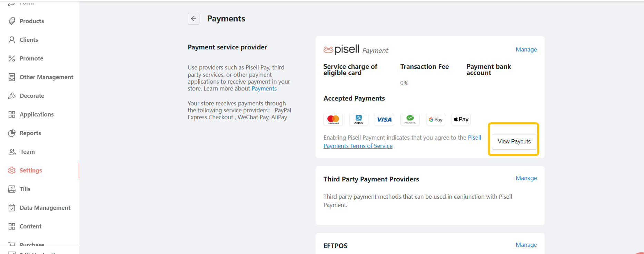
Task: Go to Data Management in sidebar
Action: 45,208
